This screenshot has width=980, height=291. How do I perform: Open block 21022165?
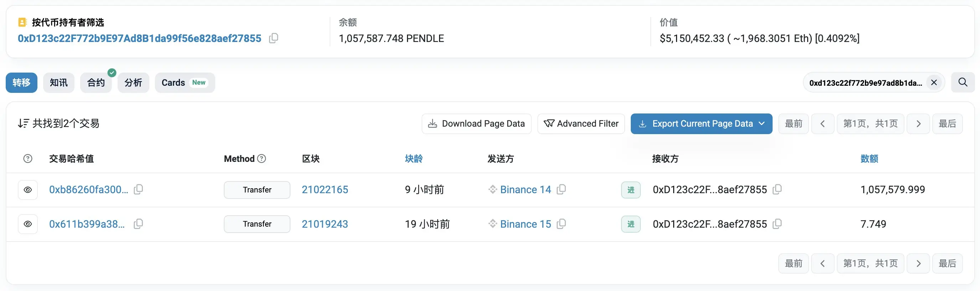point(325,190)
